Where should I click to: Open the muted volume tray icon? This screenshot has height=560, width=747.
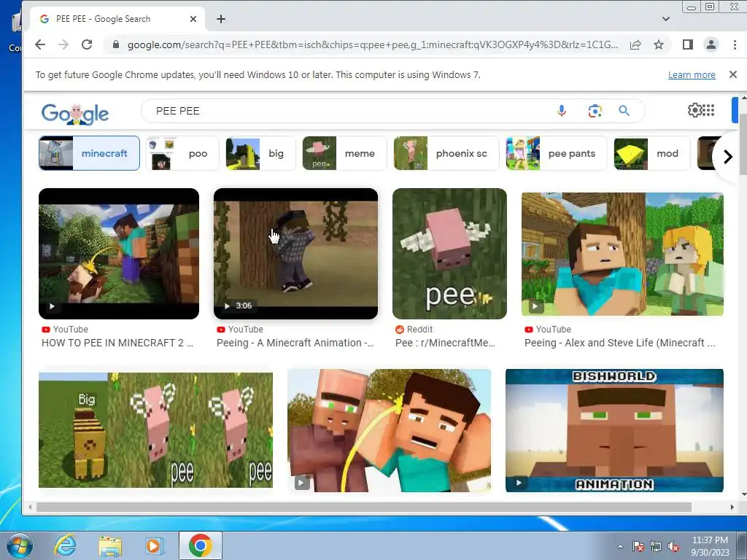point(673,547)
